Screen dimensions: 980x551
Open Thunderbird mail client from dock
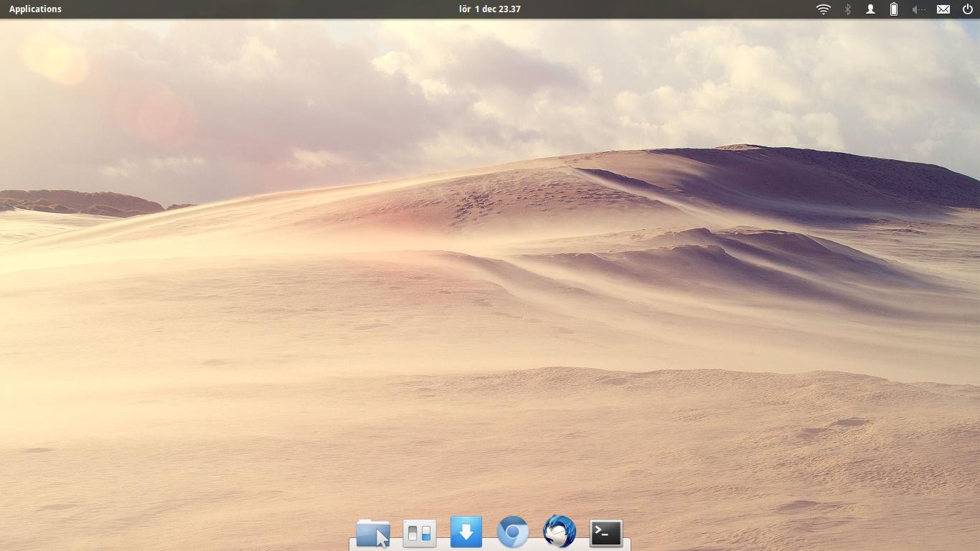click(559, 532)
